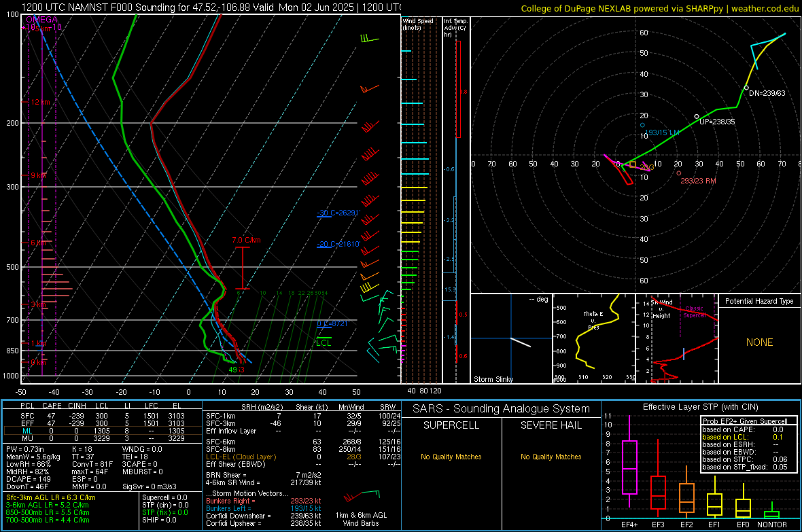Click the -30 C=26291' height label

click(338, 213)
